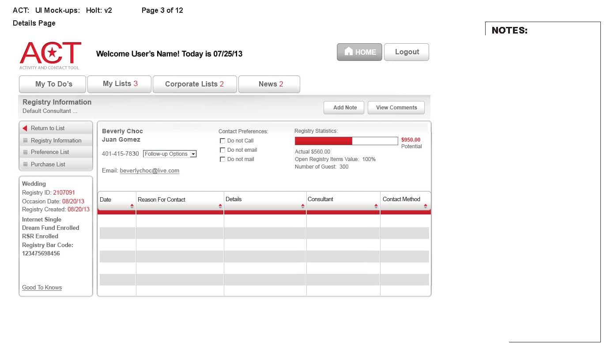Screen dimensions: 607x364
Task: Click the ACT star logo
Action: click(x=50, y=54)
